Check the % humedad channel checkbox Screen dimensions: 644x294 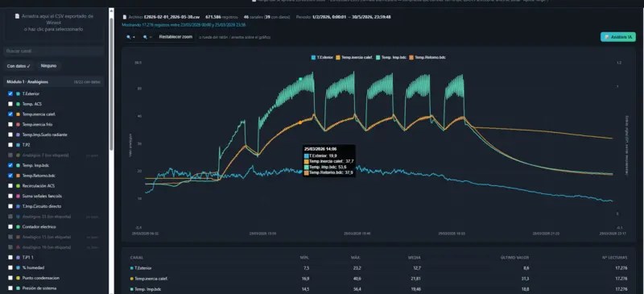[10, 267]
